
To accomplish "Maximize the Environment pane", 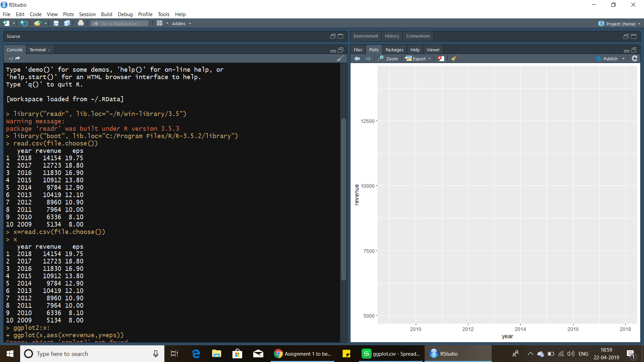I will pyautogui.click(x=634, y=36).
